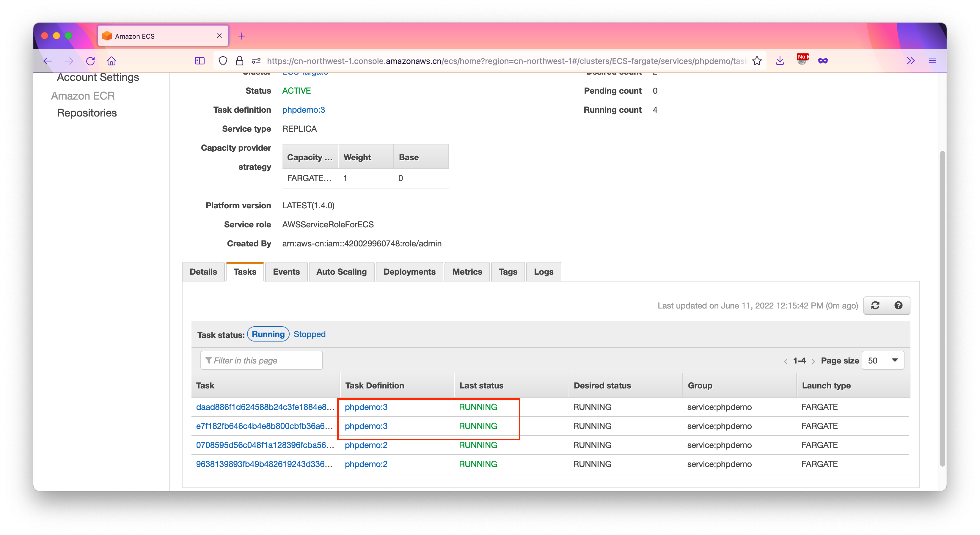Click the Amazon ECS browser tab
The image size is (980, 535).
pyautogui.click(x=163, y=36)
